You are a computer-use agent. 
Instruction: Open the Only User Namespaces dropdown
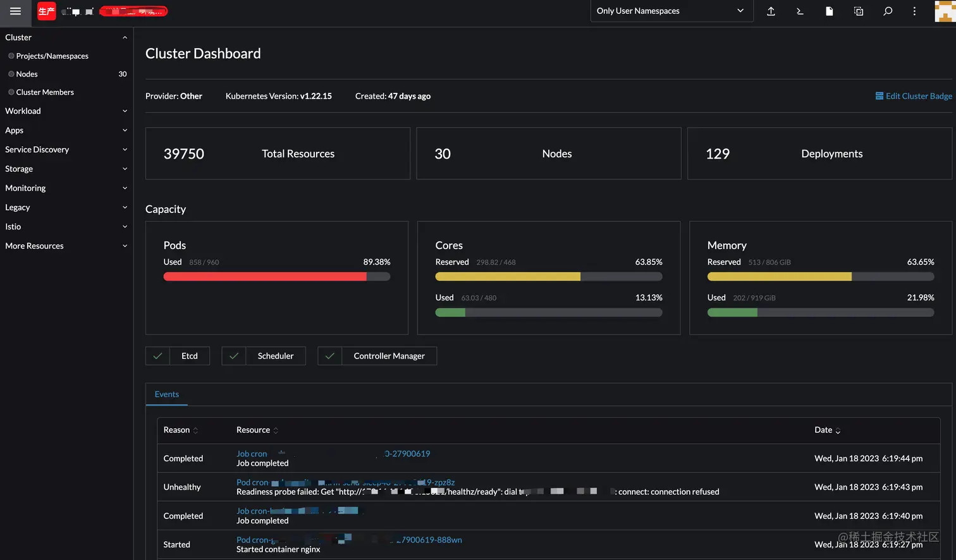pyautogui.click(x=671, y=11)
